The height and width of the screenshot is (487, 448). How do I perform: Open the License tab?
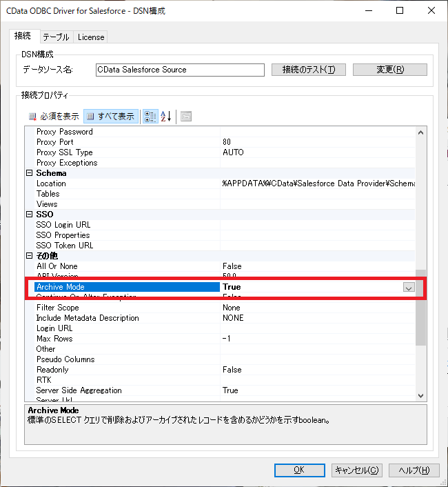[91, 37]
